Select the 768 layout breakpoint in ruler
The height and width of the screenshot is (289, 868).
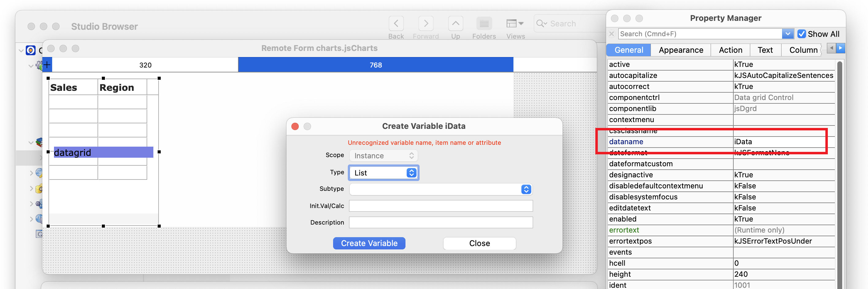375,65
